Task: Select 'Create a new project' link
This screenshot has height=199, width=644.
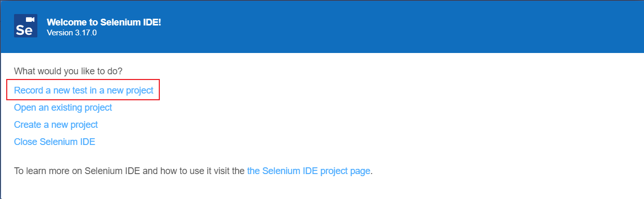Action: click(x=56, y=125)
